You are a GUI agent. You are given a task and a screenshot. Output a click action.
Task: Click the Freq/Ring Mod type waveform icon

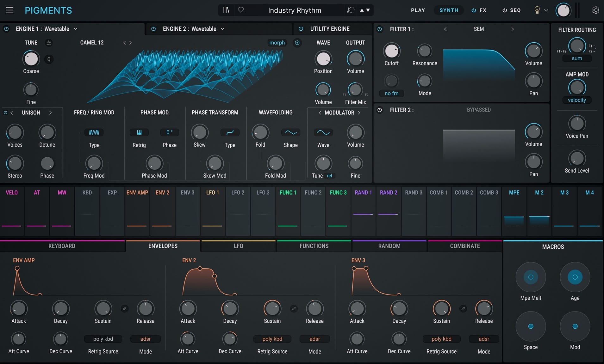click(94, 132)
